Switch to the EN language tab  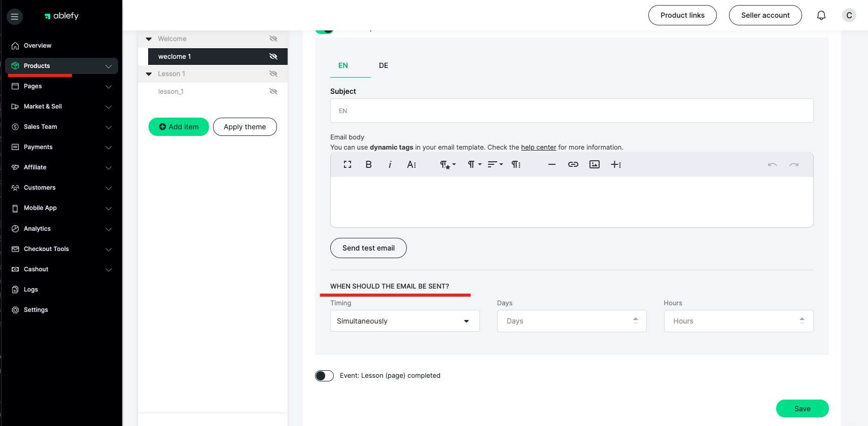pos(343,65)
